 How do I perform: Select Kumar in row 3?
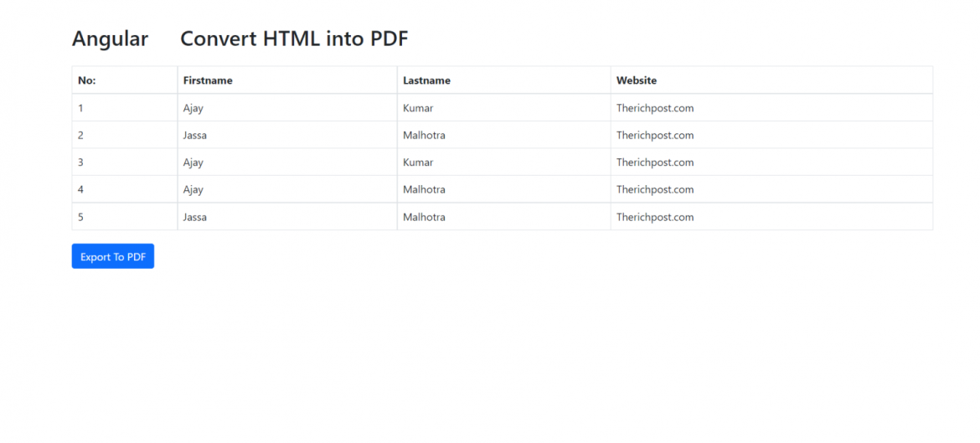pyautogui.click(x=418, y=162)
